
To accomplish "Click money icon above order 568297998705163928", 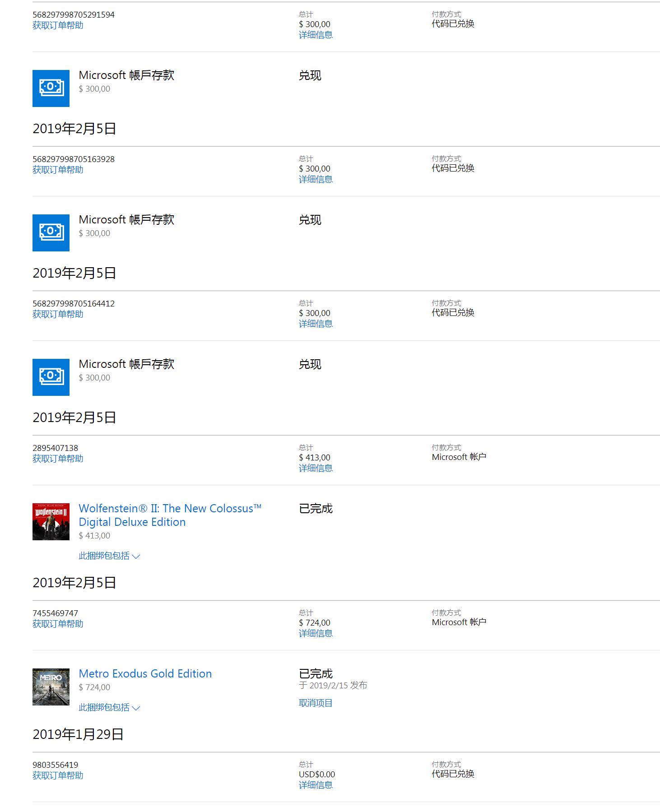I will pyautogui.click(x=51, y=88).
